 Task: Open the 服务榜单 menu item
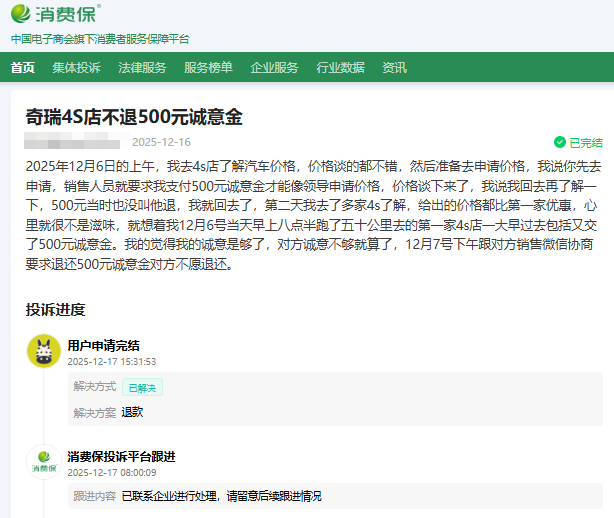208,68
